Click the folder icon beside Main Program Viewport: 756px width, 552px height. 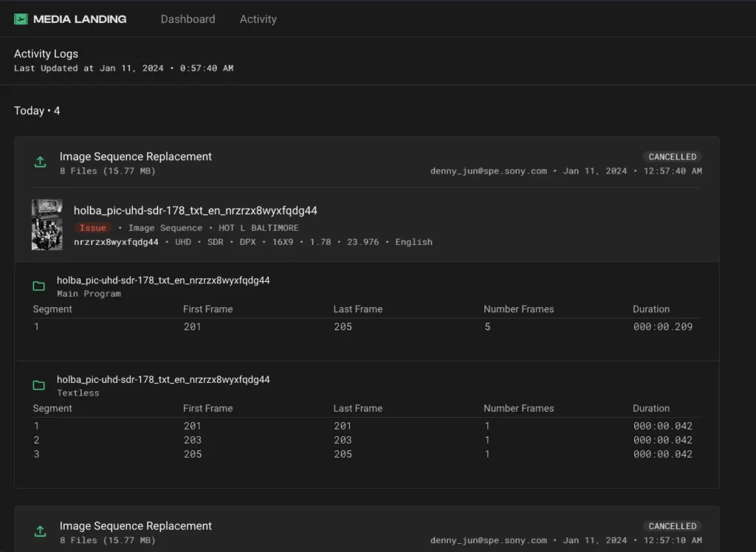coord(38,286)
